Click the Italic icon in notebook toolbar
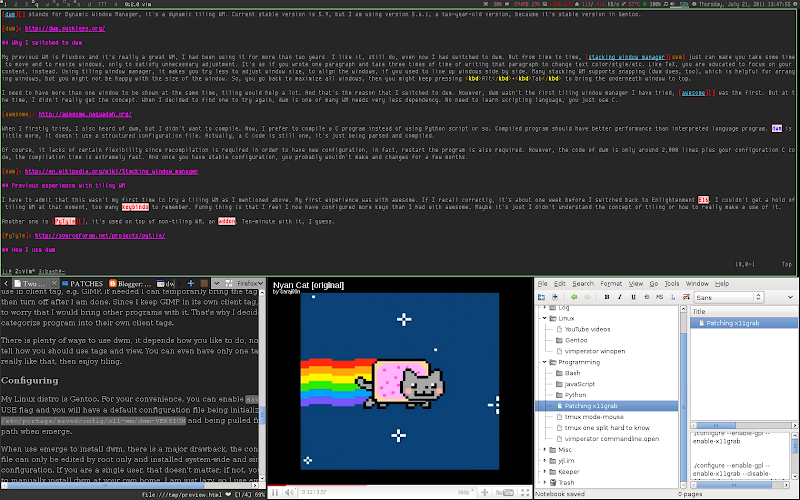 click(x=620, y=297)
